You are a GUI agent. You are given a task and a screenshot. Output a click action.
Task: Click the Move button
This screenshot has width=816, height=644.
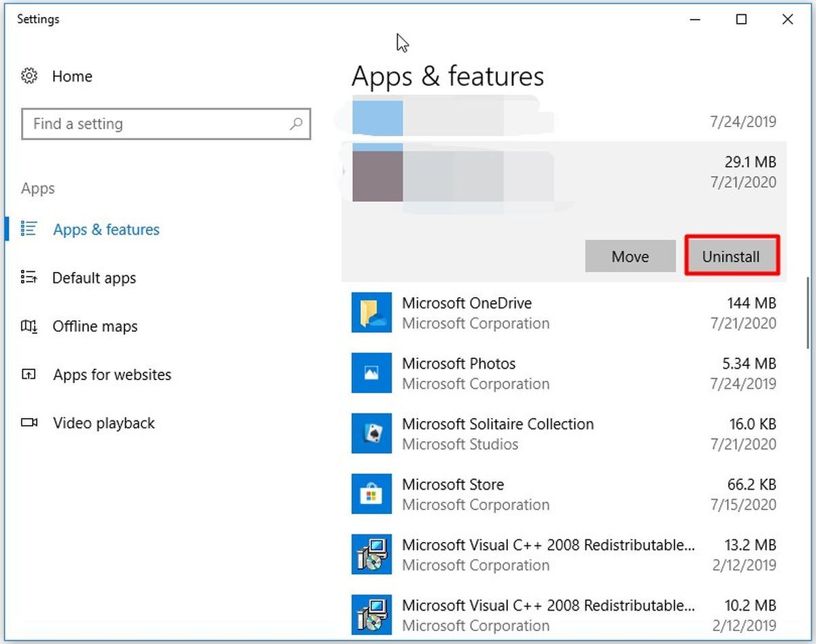pyautogui.click(x=630, y=256)
